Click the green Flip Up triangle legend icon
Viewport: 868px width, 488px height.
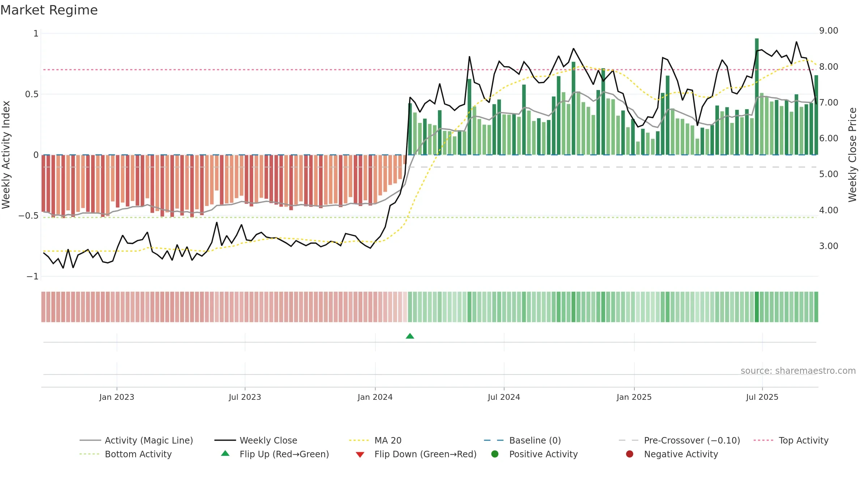[225, 453]
